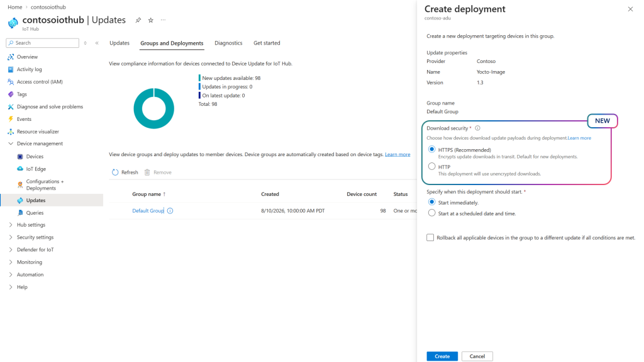Click the Overview sidebar icon
Image resolution: width=644 pixels, height=362 pixels.
tap(11, 57)
